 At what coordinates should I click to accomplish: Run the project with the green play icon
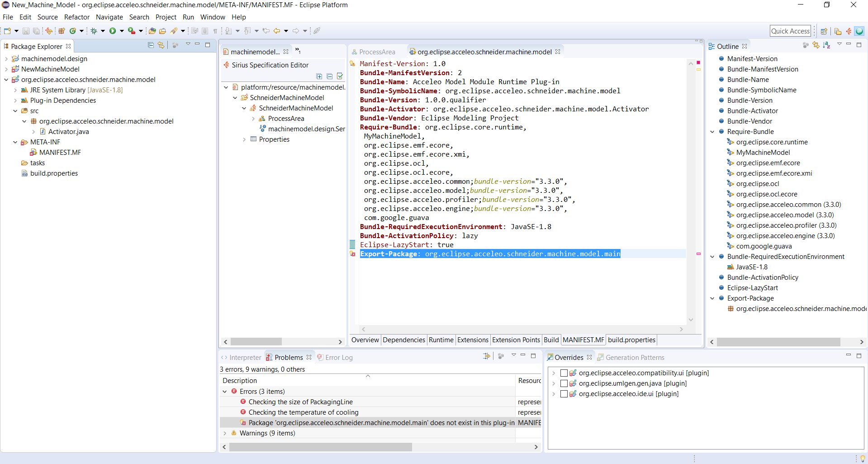(113, 31)
